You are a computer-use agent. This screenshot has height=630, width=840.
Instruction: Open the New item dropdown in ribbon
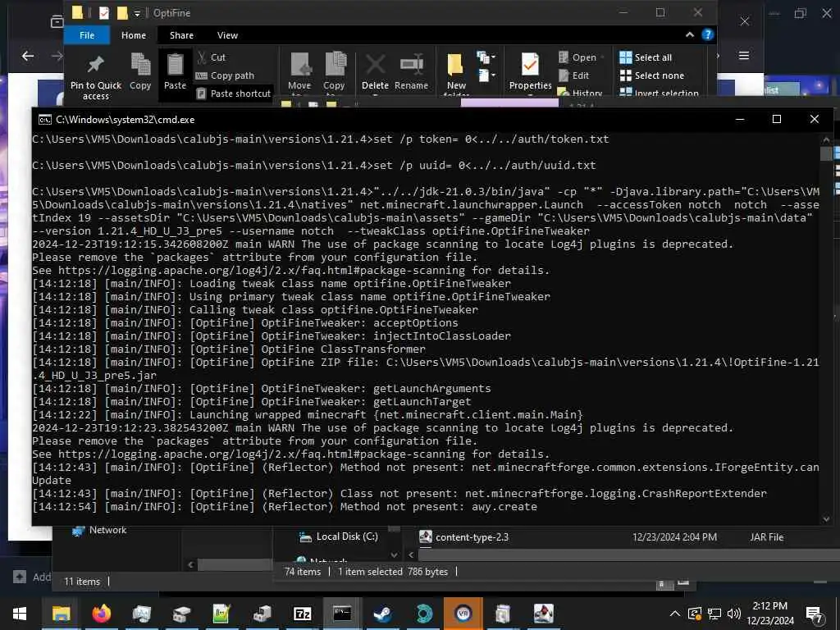click(486, 57)
